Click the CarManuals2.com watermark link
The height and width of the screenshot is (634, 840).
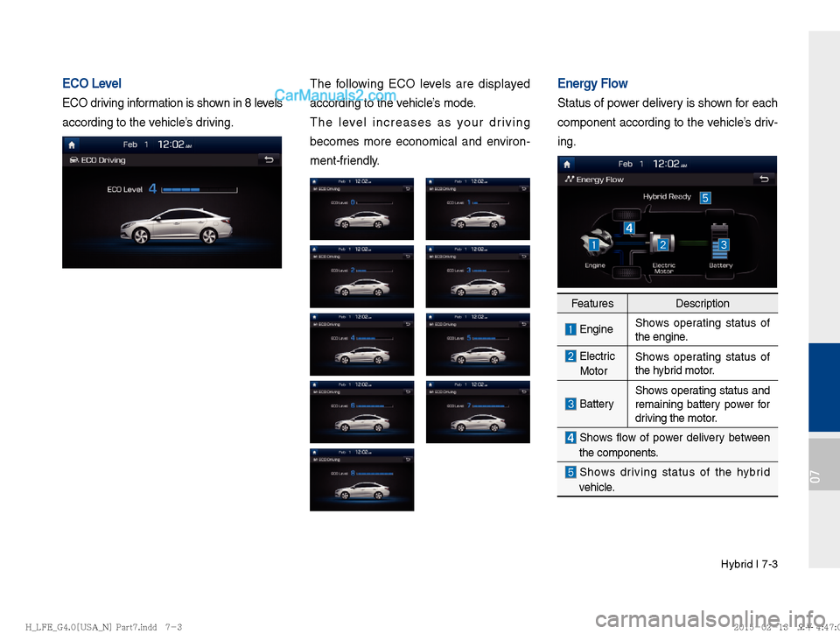337,94
